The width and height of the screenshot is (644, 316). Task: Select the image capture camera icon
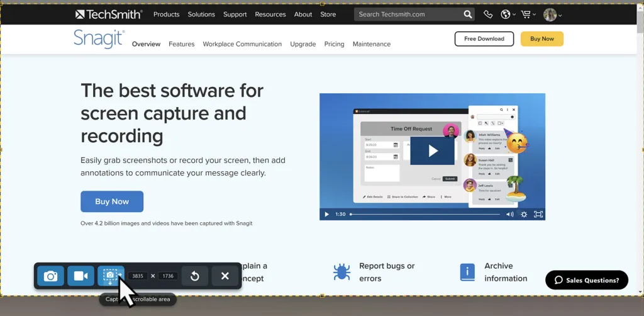[x=50, y=276]
